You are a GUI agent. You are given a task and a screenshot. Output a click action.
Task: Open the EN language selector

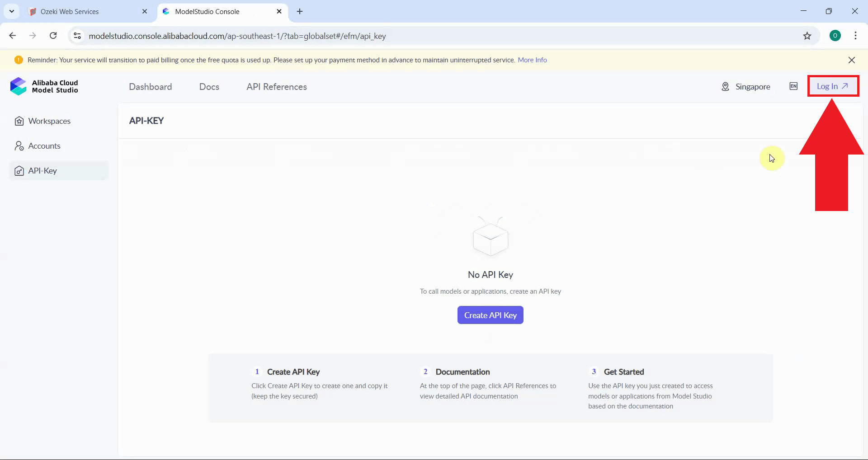point(794,86)
